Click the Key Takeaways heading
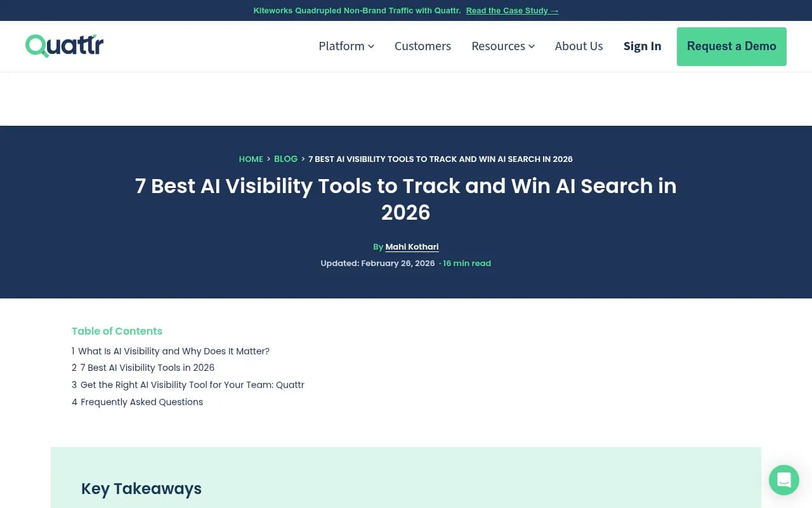 coord(141,488)
